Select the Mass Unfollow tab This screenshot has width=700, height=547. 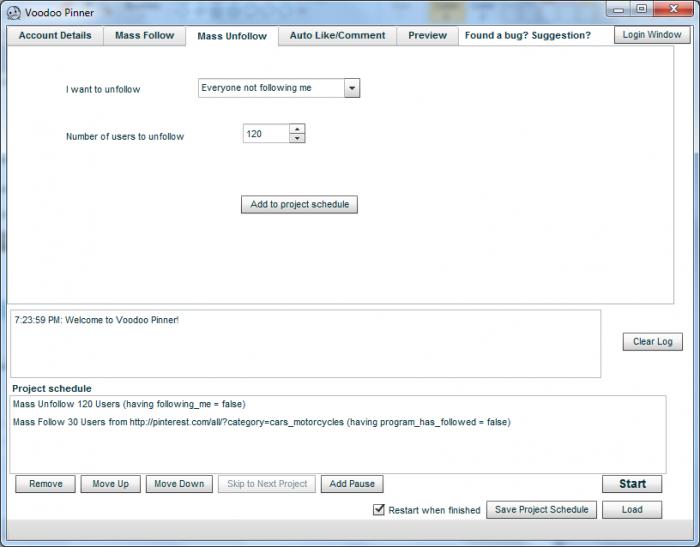[232, 36]
